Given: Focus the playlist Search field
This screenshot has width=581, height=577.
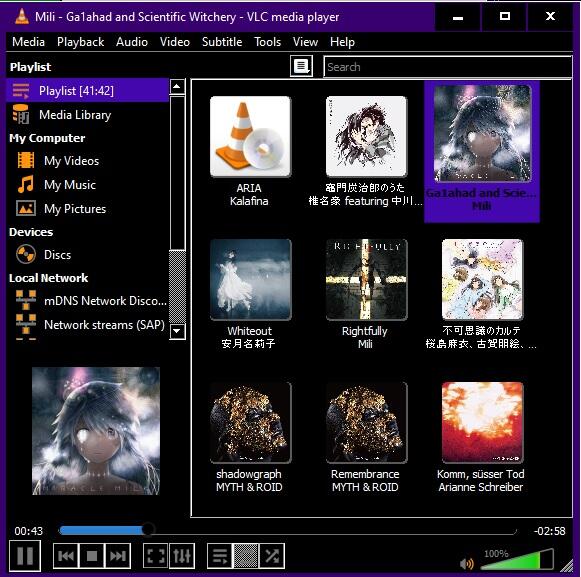Looking at the screenshot, I should (448, 67).
